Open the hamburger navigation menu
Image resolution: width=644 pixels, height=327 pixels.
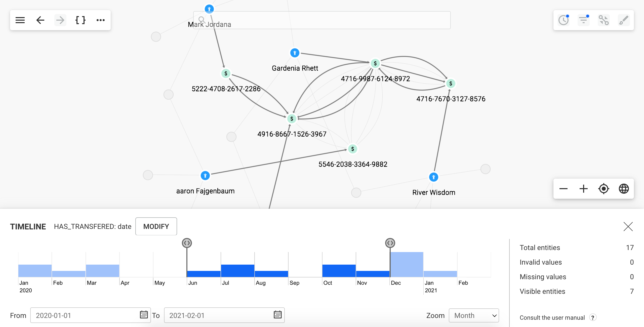click(x=20, y=20)
